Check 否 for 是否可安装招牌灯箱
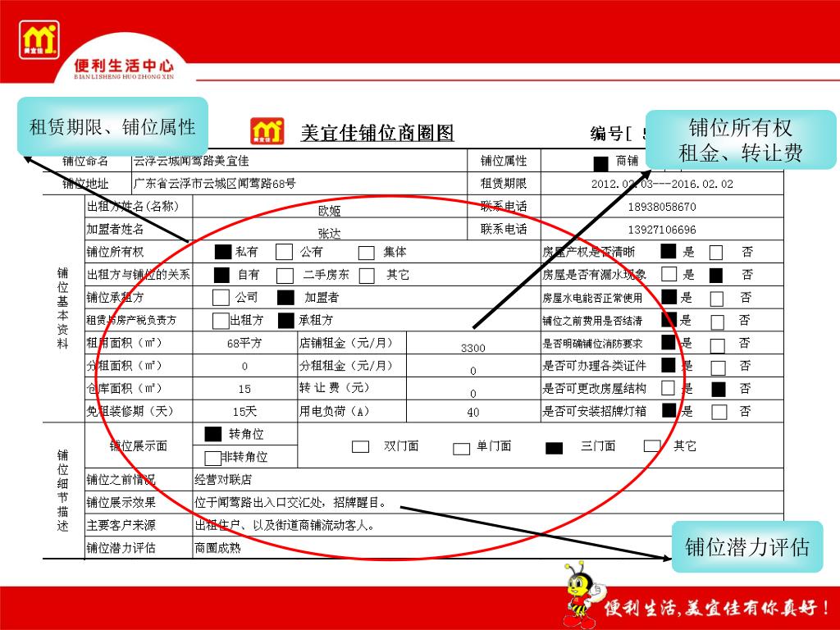The image size is (840, 630). (x=719, y=412)
